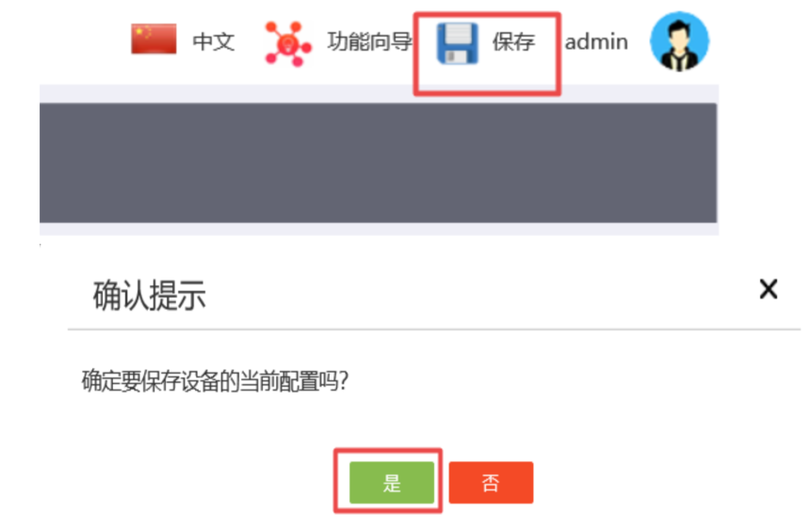812x528 pixels.
Task: Click the light lavender strip above the banner
Action: [x=379, y=94]
